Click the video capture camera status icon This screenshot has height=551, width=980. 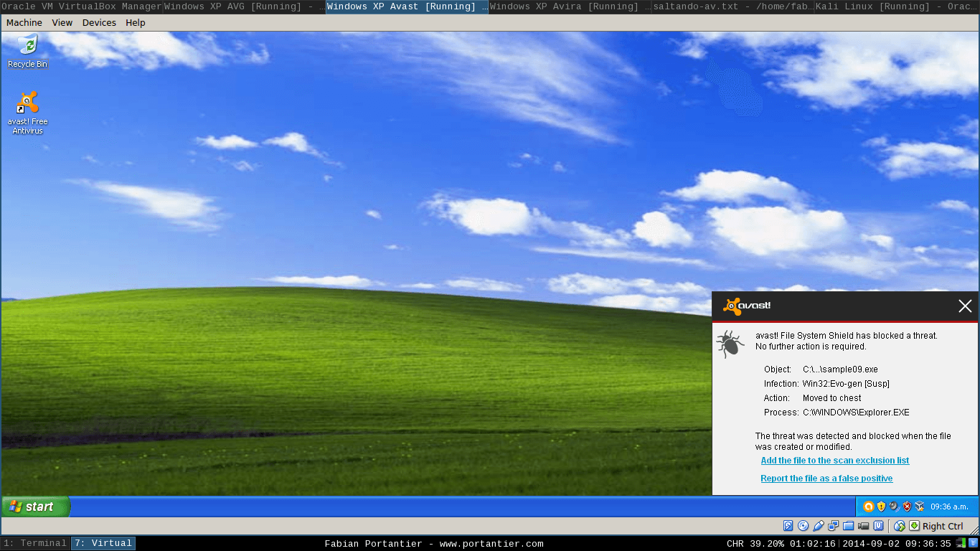pos(863,526)
